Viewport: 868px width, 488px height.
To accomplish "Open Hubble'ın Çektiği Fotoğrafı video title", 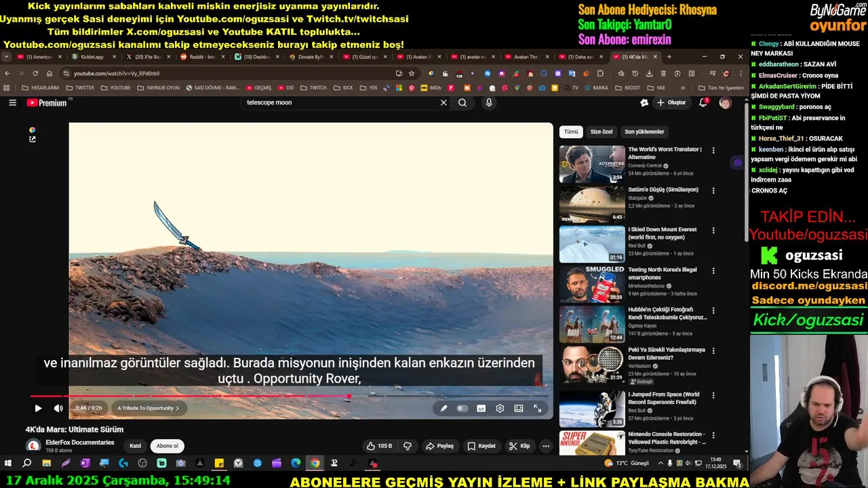I will [x=667, y=313].
